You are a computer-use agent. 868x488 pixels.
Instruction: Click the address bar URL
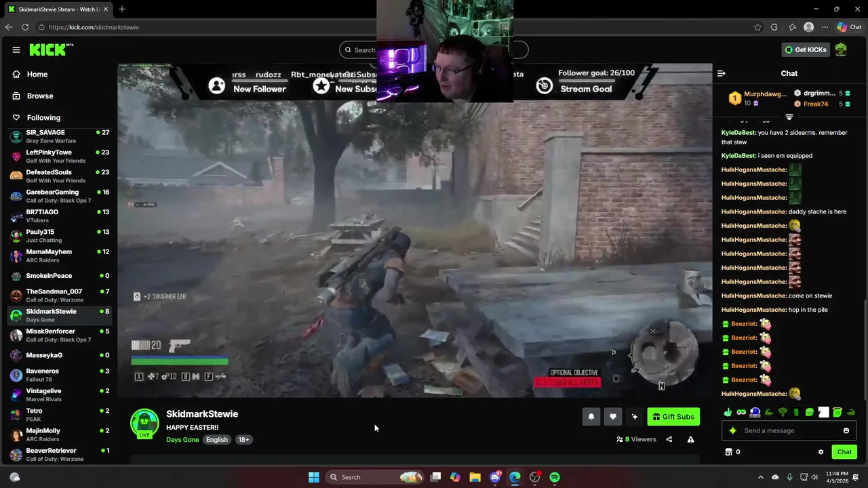click(94, 27)
